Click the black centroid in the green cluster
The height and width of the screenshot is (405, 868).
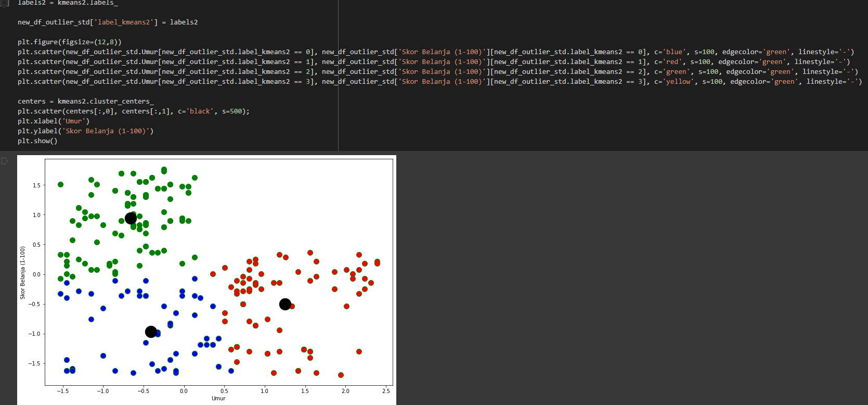click(x=131, y=218)
